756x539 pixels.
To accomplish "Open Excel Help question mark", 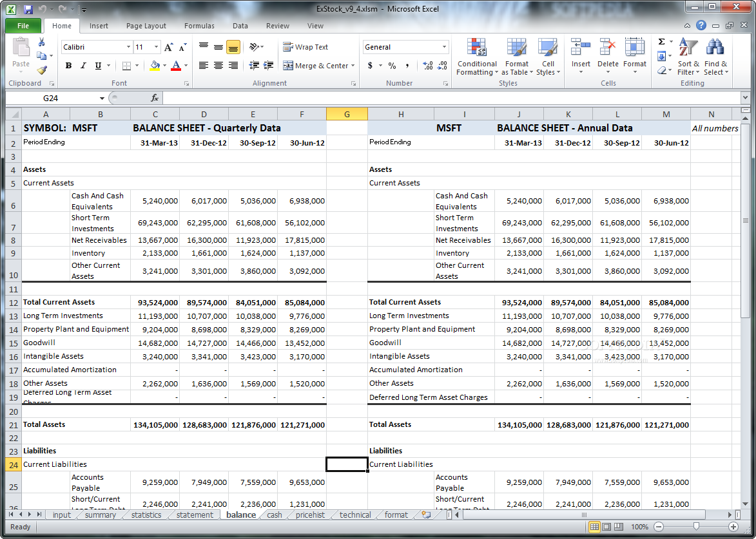I will click(701, 26).
